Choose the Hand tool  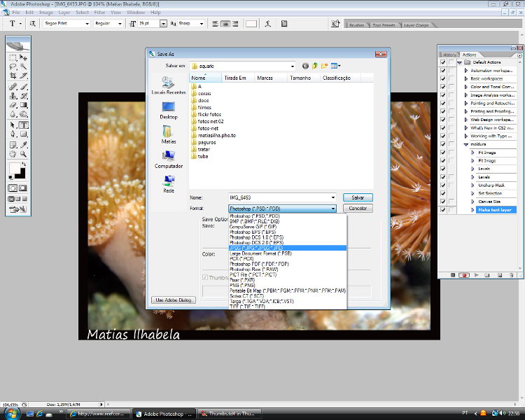(13, 153)
